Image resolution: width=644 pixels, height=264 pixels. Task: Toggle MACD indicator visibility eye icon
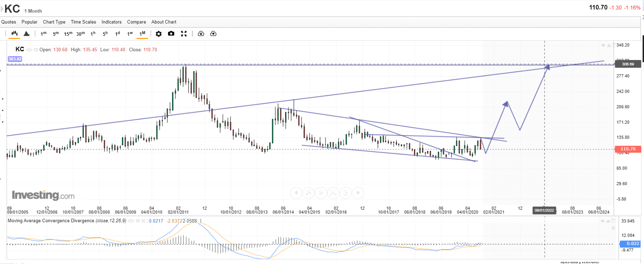coord(131,221)
